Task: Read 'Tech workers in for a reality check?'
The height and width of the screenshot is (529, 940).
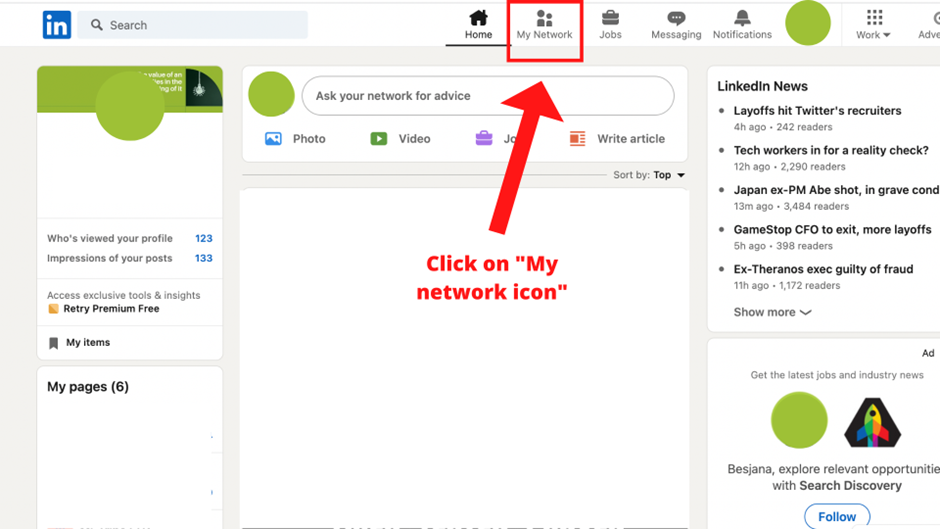Action: [831, 150]
